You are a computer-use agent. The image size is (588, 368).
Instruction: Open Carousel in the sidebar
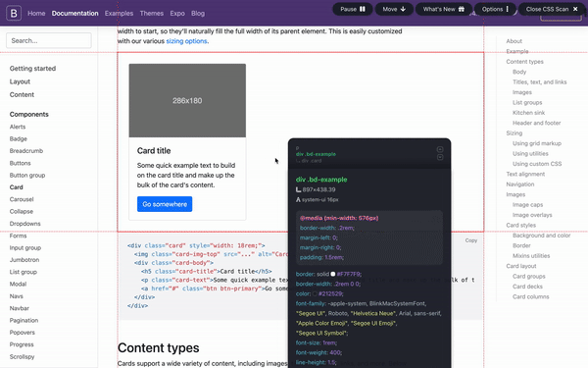click(x=22, y=199)
